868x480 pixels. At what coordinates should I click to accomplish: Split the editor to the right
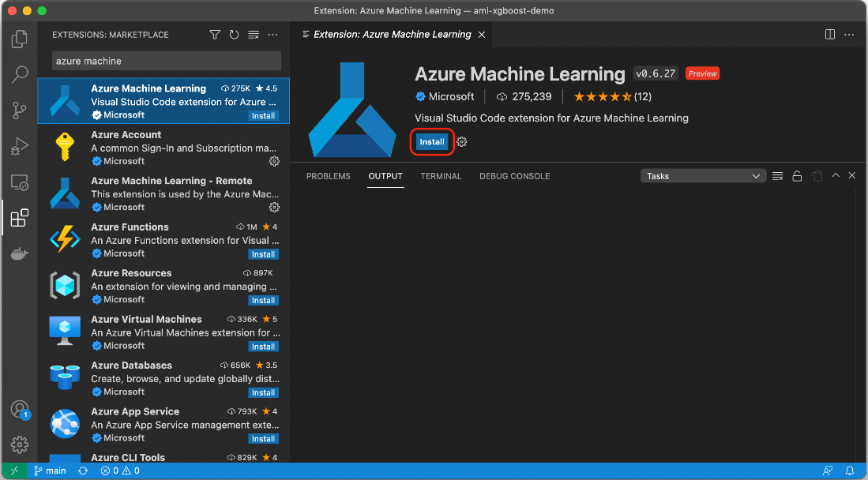pos(830,34)
